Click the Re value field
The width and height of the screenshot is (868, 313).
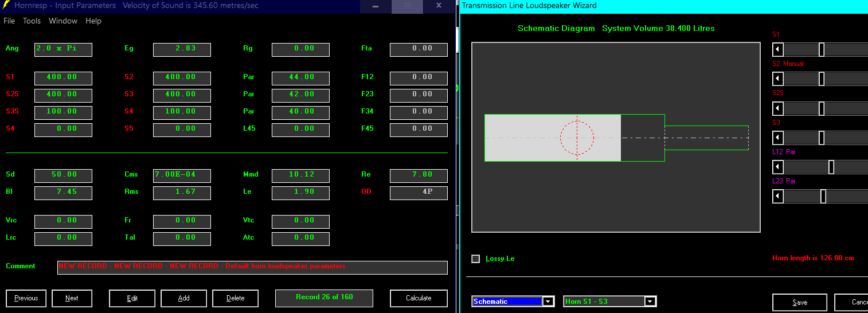click(x=419, y=175)
